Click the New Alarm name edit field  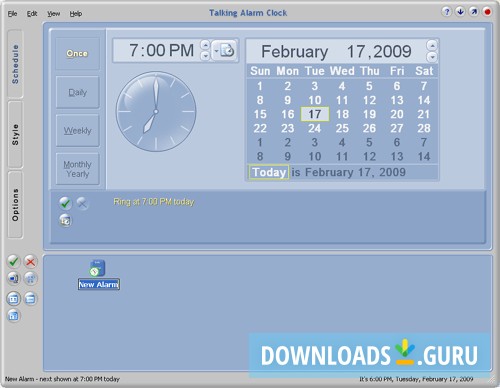[x=99, y=284]
